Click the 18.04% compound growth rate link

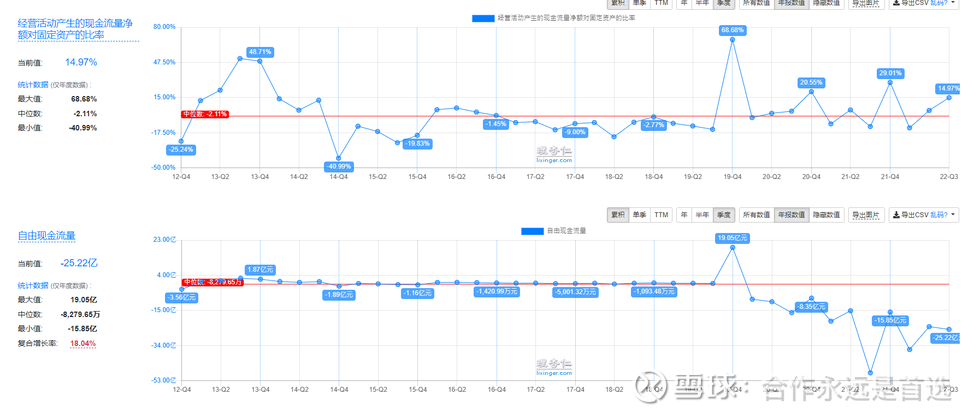pyautogui.click(x=83, y=343)
